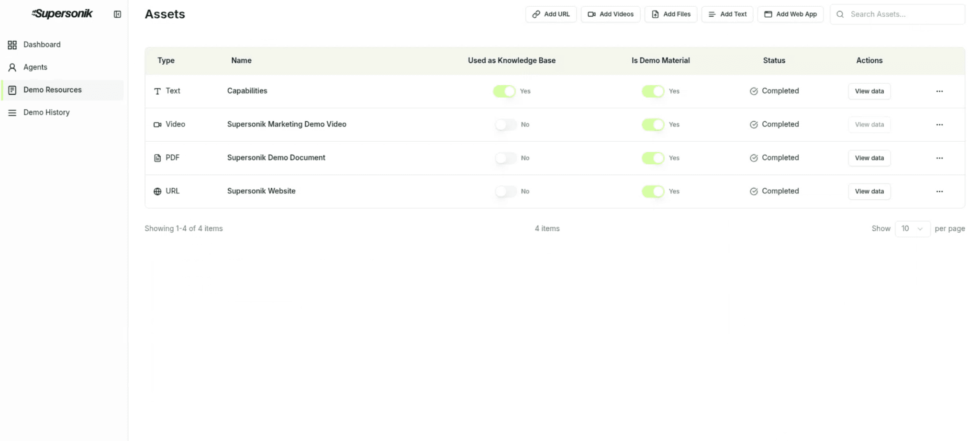Select Demo Resources in sidebar
The width and height of the screenshot is (980, 441).
pos(63,90)
